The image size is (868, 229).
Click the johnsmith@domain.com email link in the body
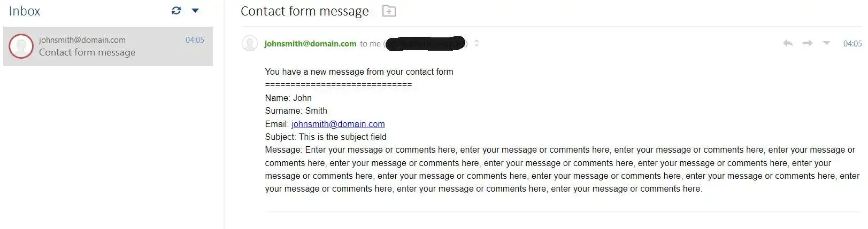pyautogui.click(x=338, y=124)
